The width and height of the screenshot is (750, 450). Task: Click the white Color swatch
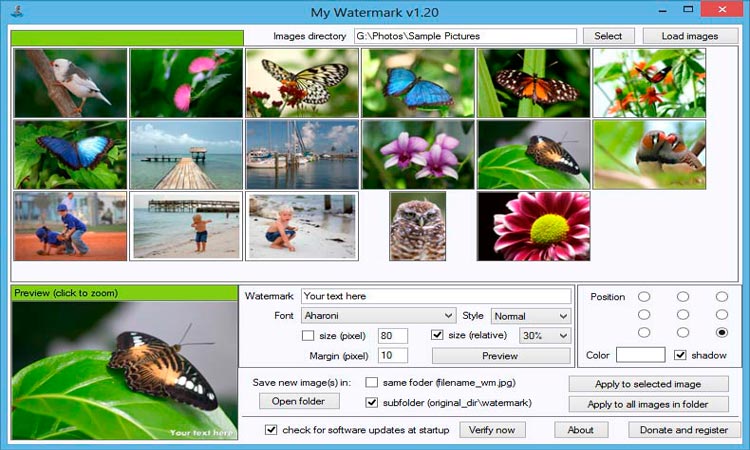coord(640,355)
